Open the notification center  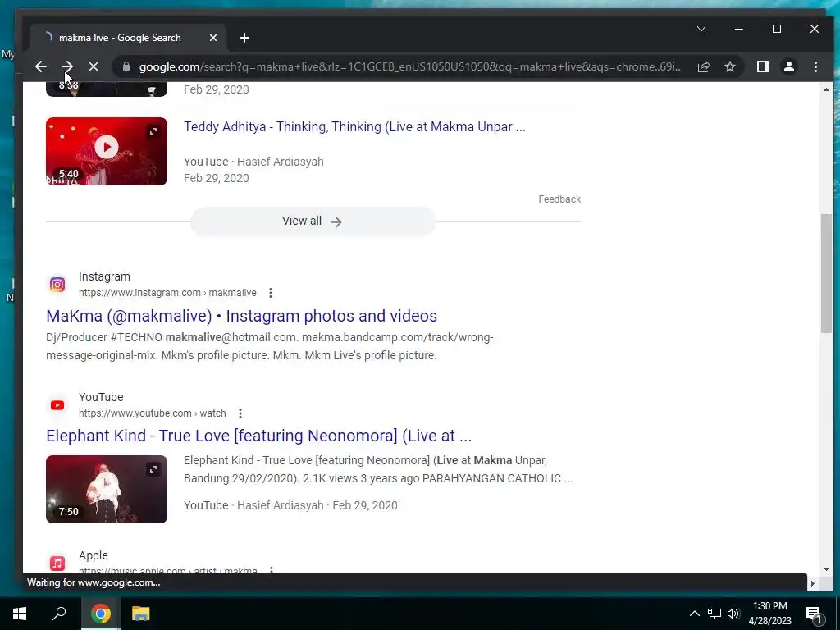pyautogui.click(x=814, y=614)
